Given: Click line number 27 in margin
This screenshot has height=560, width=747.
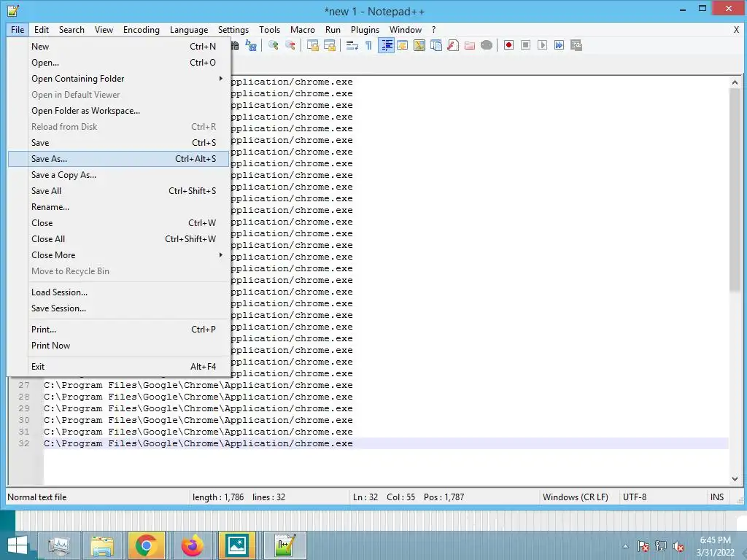Looking at the screenshot, I should pos(24,385).
